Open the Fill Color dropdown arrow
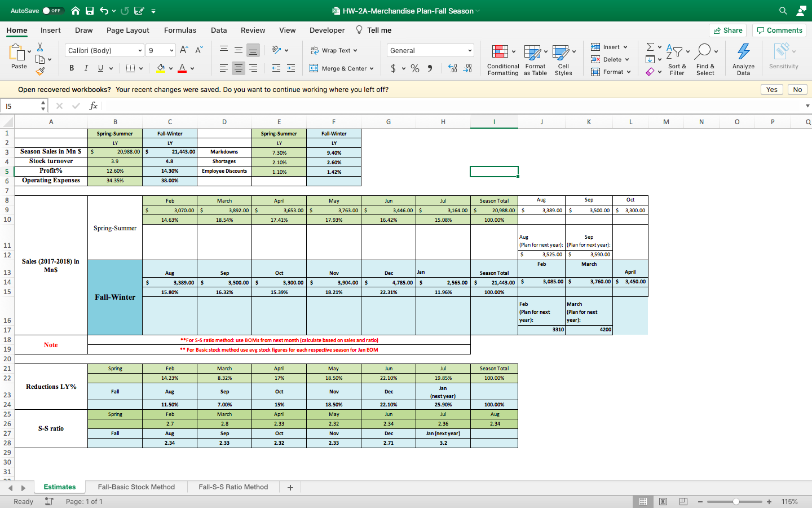Viewport: 812px width, 508px height. click(171, 68)
